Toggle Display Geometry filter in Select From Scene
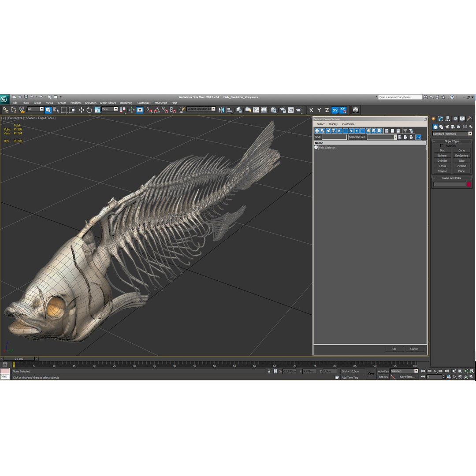Image resolution: width=476 pixels, height=476 pixels. (317, 131)
